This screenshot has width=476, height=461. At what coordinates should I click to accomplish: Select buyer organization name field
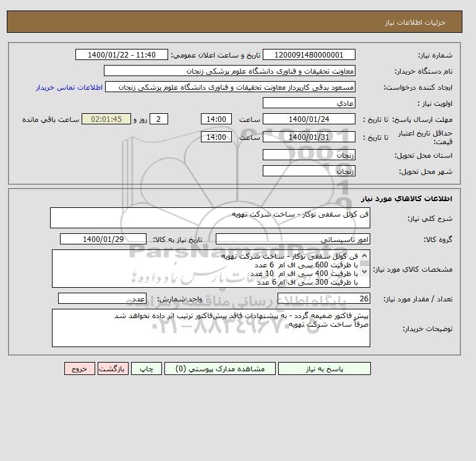click(x=229, y=71)
